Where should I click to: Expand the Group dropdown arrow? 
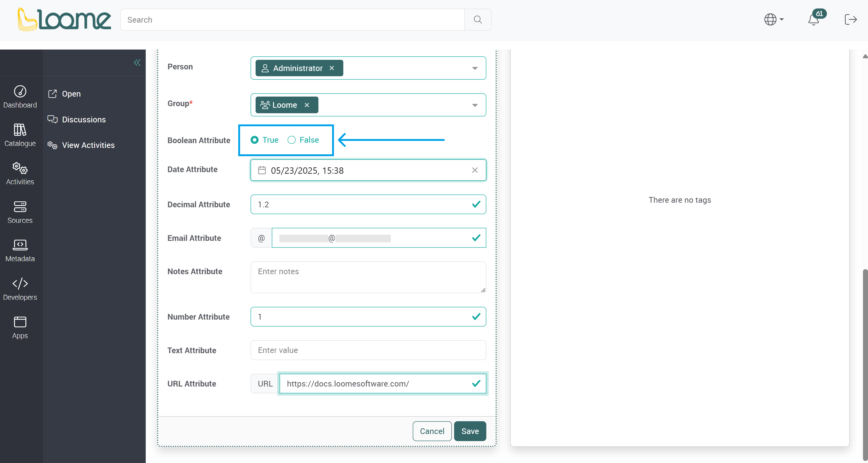click(x=475, y=105)
